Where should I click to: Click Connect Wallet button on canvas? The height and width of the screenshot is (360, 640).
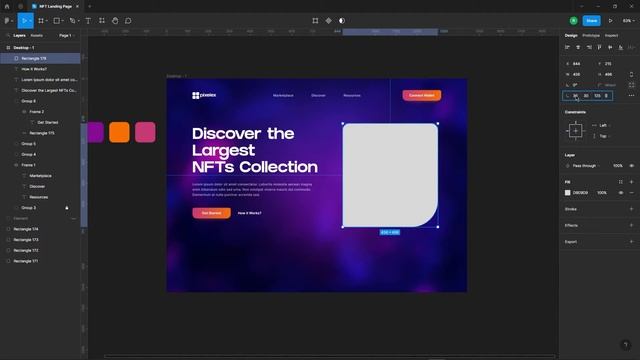pyautogui.click(x=422, y=95)
